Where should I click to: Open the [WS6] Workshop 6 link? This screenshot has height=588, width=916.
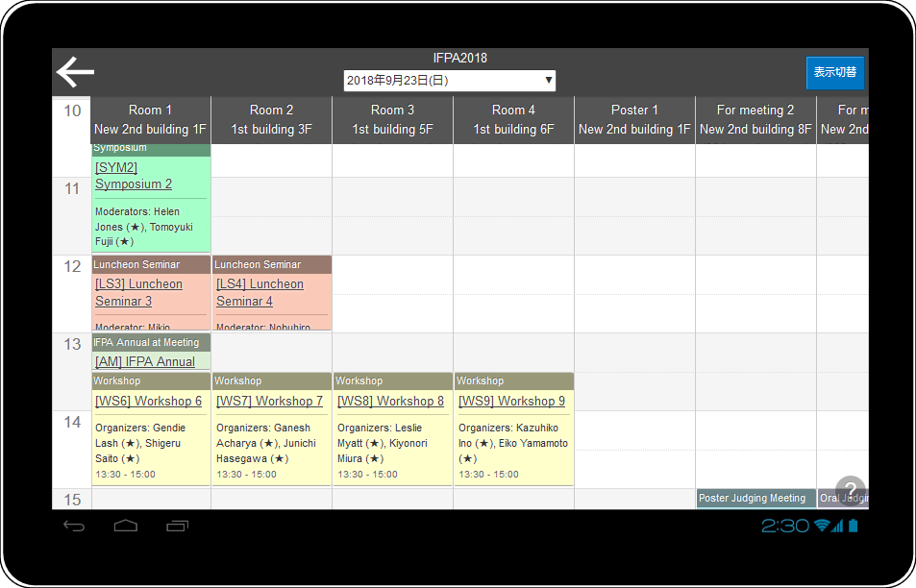(x=148, y=402)
